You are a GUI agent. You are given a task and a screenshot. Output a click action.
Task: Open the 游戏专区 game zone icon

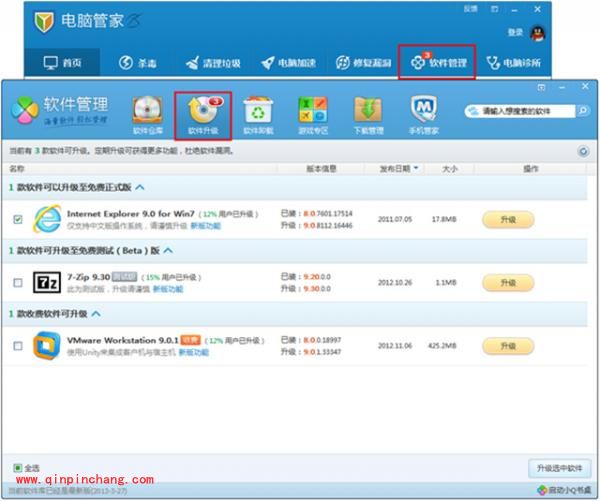(x=313, y=115)
